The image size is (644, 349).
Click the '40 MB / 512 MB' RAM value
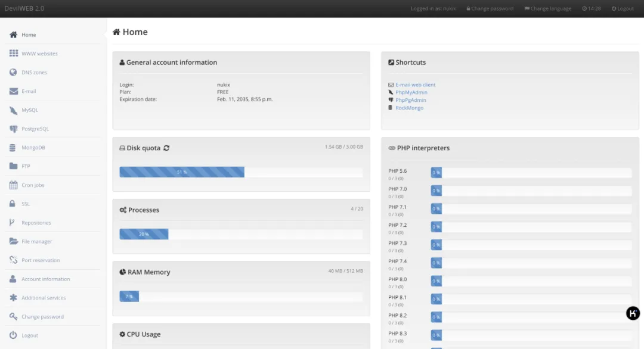click(x=345, y=271)
